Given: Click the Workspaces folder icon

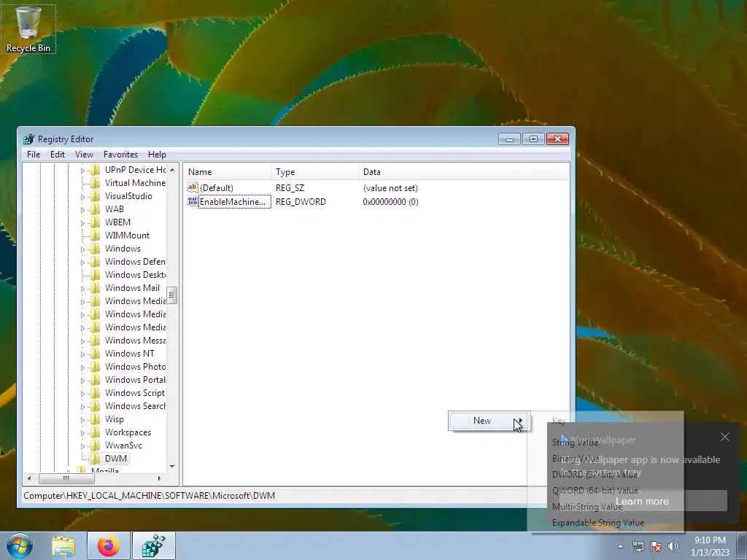Looking at the screenshot, I should pos(96,432).
